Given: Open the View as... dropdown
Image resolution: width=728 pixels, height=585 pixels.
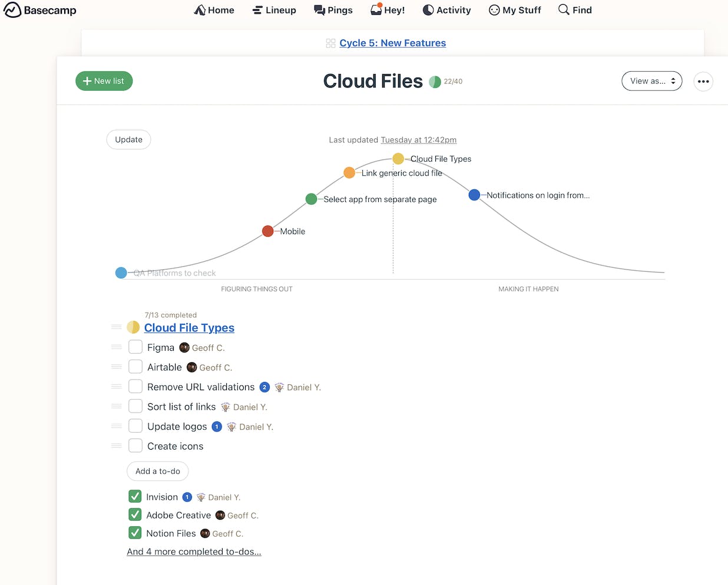Looking at the screenshot, I should tap(651, 81).
